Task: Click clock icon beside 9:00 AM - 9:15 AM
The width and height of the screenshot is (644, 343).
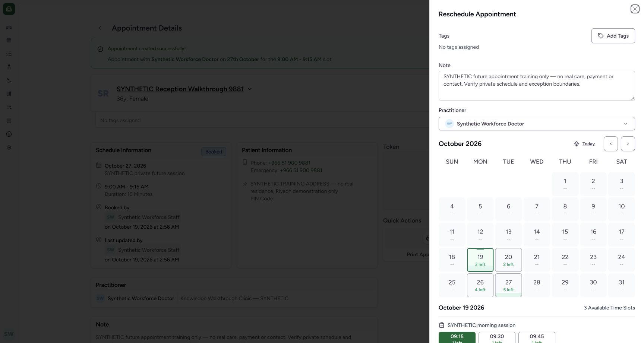Action: [x=99, y=186]
